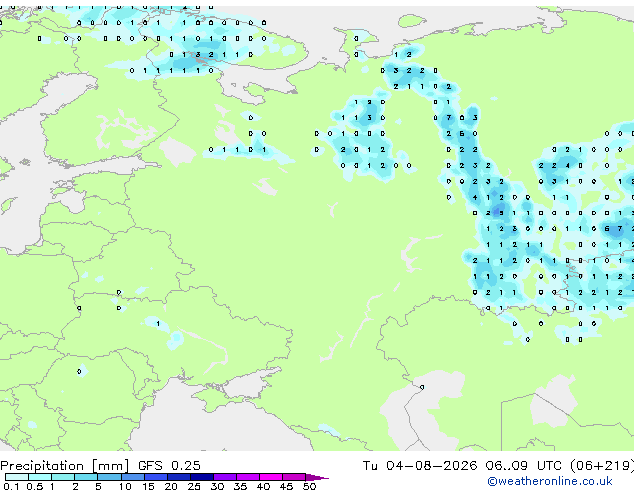The image size is (634, 490).
Task: Click the 0.5–1 mm legend color box
Action: [40, 477]
